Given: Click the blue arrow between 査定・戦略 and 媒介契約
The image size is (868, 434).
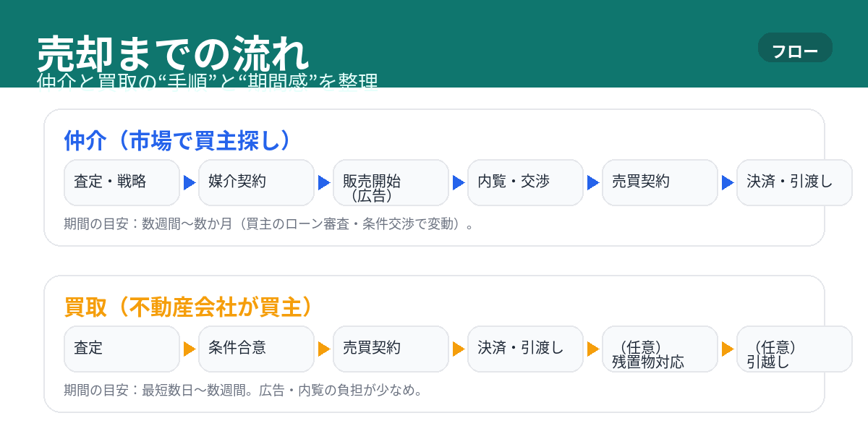Looking at the screenshot, I should coord(190,183).
